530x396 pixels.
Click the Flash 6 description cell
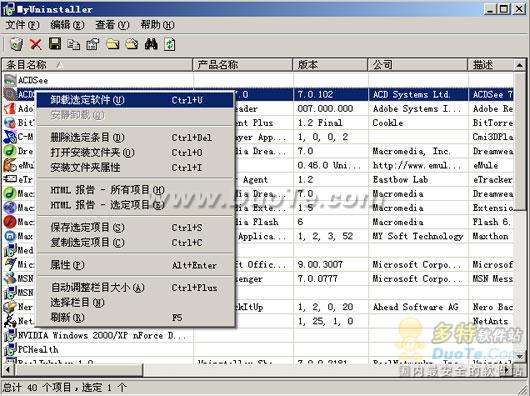492,222
